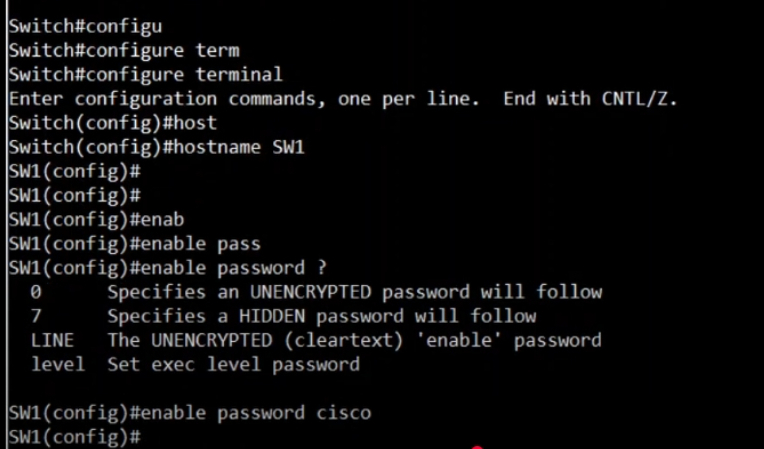Click the 'Switch(config)#host' line
764x449 pixels.
pos(113,123)
